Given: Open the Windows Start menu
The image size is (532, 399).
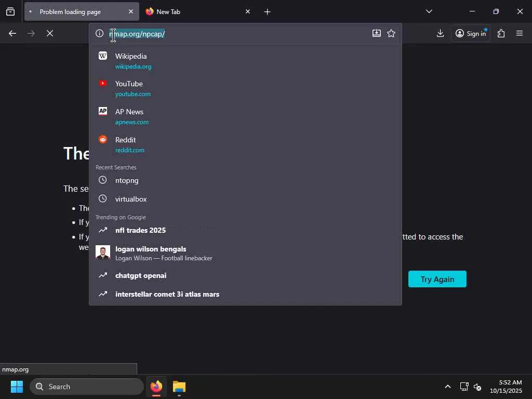Looking at the screenshot, I should (x=17, y=387).
